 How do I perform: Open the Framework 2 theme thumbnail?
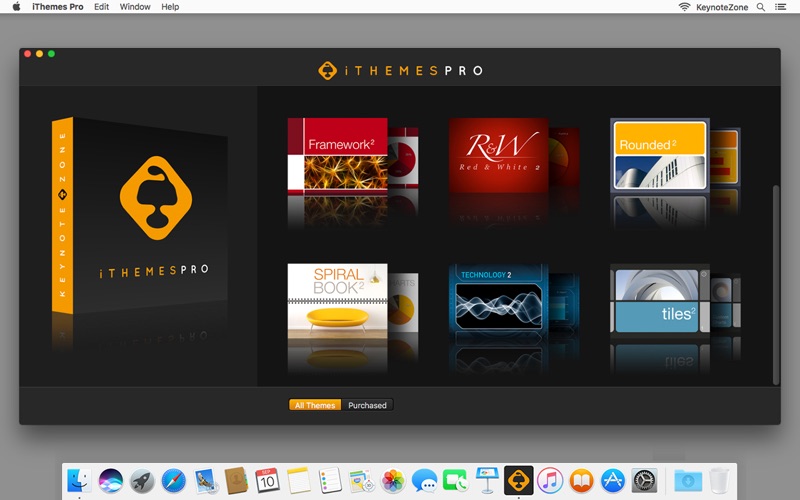pyautogui.click(x=337, y=156)
